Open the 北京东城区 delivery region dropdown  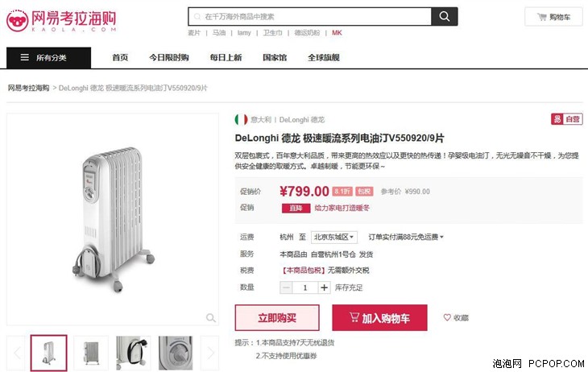coord(333,237)
